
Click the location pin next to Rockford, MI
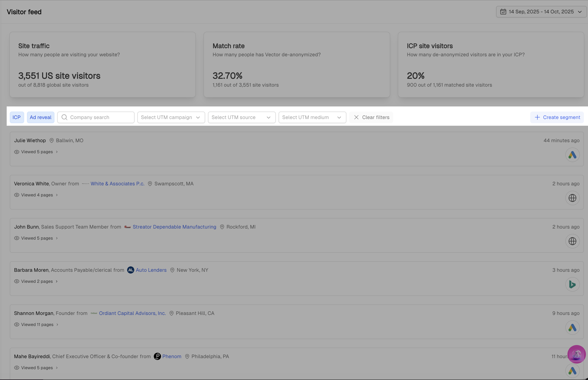[222, 227]
